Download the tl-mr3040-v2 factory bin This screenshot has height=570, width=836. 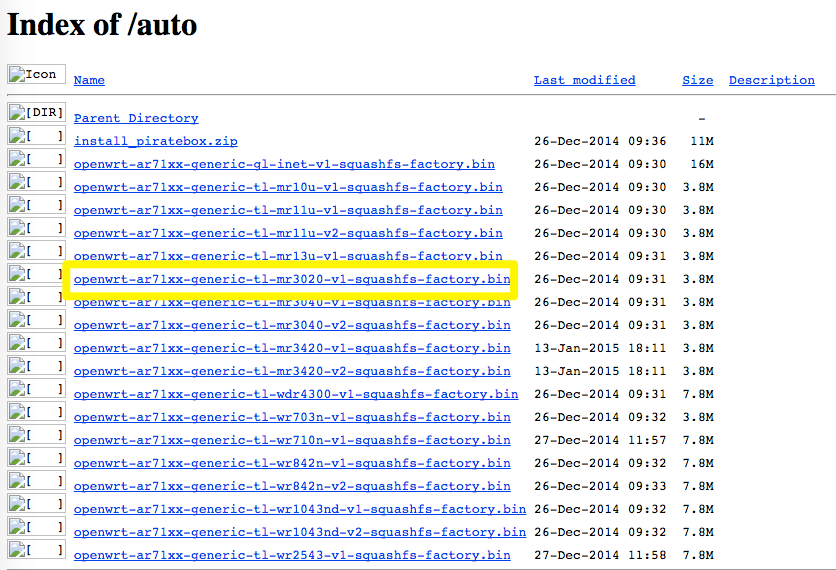pos(292,325)
